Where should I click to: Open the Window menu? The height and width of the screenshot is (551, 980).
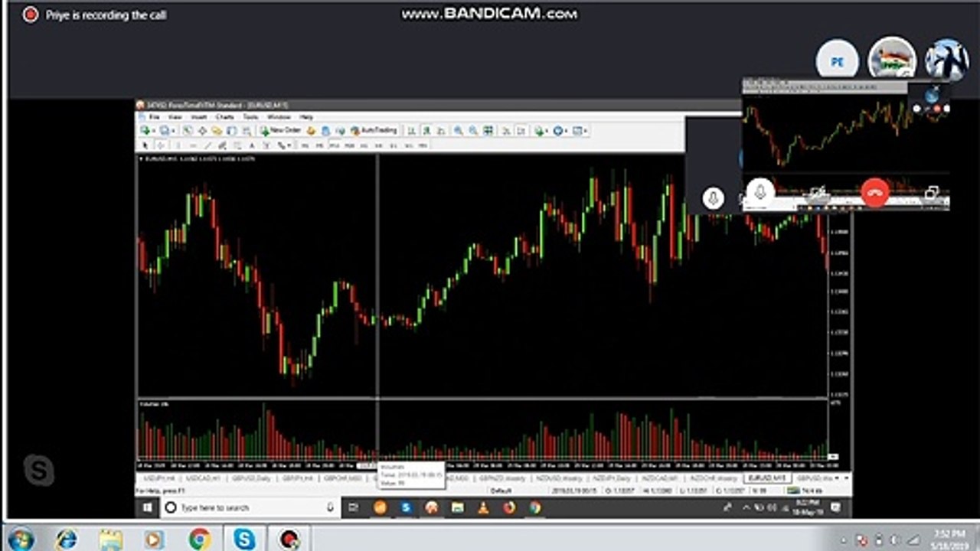[279, 117]
